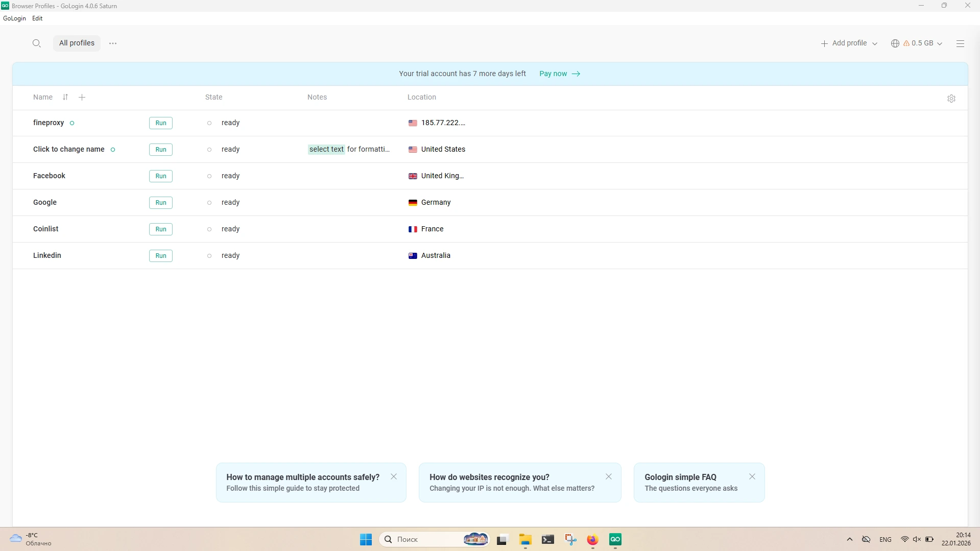Viewport: 980px width, 551px height.
Task: Click the GoLogin app icon in title bar
Action: (5, 6)
